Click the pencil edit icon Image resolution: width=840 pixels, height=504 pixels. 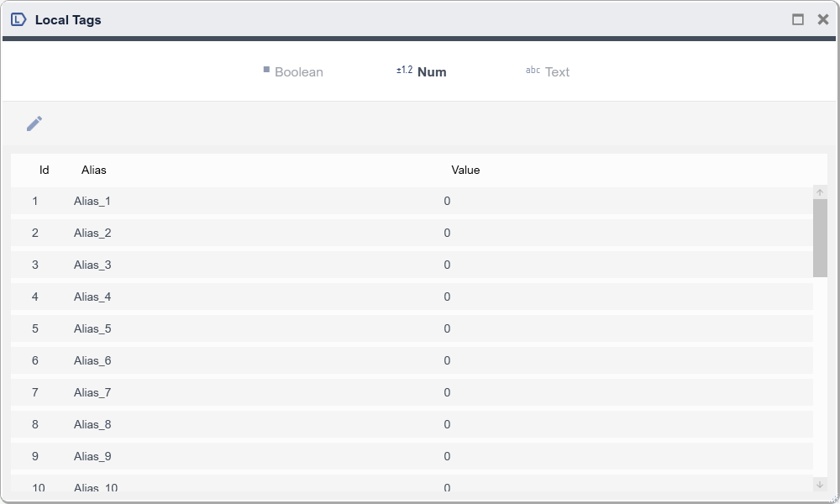click(34, 123)
